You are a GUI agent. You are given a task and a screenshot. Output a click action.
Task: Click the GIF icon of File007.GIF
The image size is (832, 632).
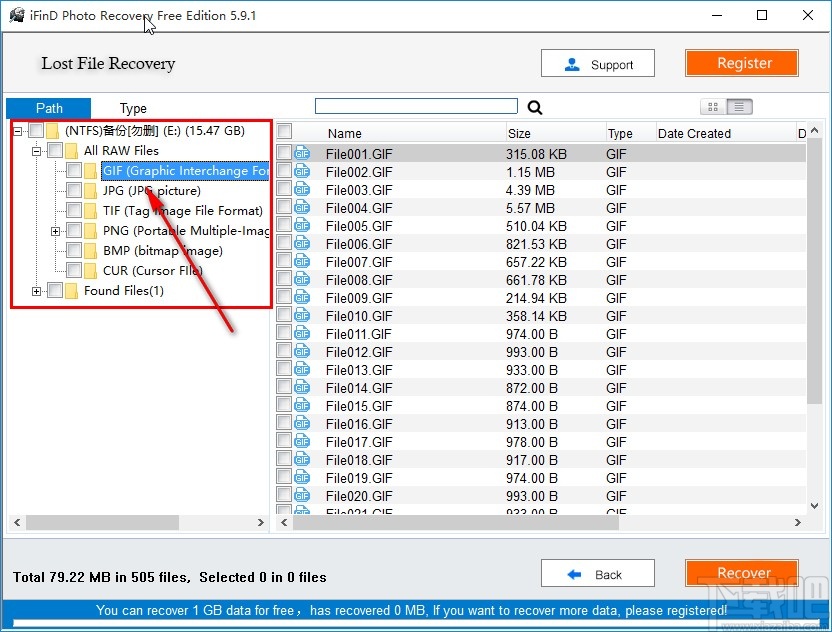click(x=302, y=262)
